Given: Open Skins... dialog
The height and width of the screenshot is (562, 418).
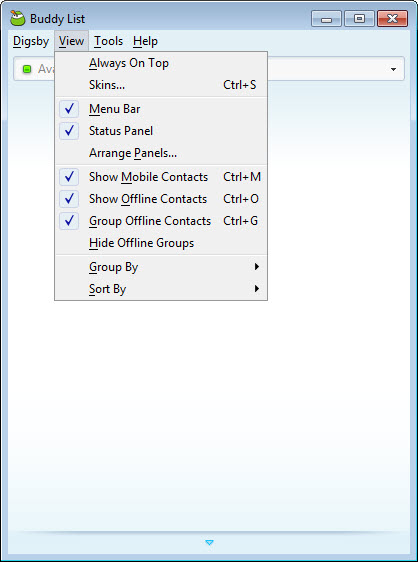Looking at the screenshot, I should coord(161,85).
